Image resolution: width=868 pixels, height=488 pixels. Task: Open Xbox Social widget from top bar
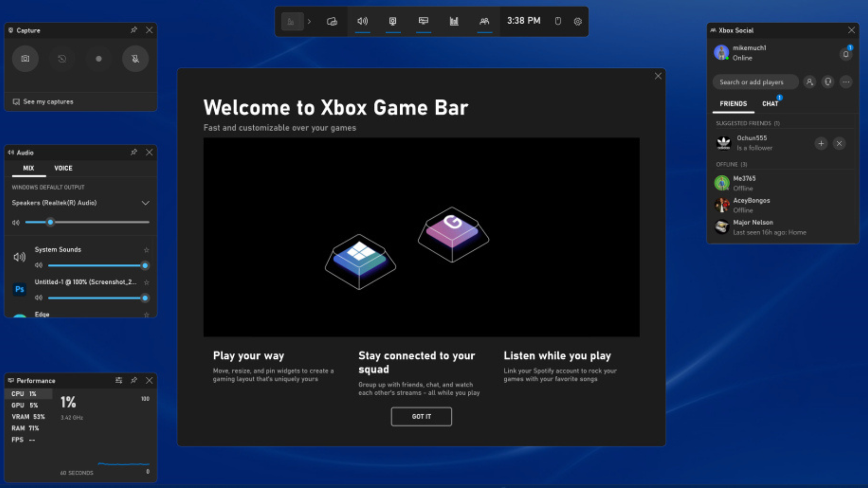[484, 21]
